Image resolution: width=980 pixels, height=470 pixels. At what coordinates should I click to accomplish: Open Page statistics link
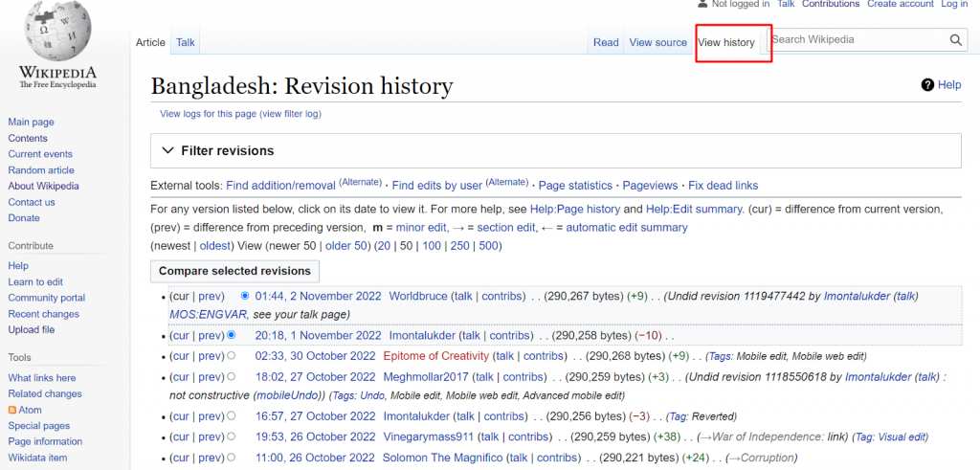[x=575, y=186]
